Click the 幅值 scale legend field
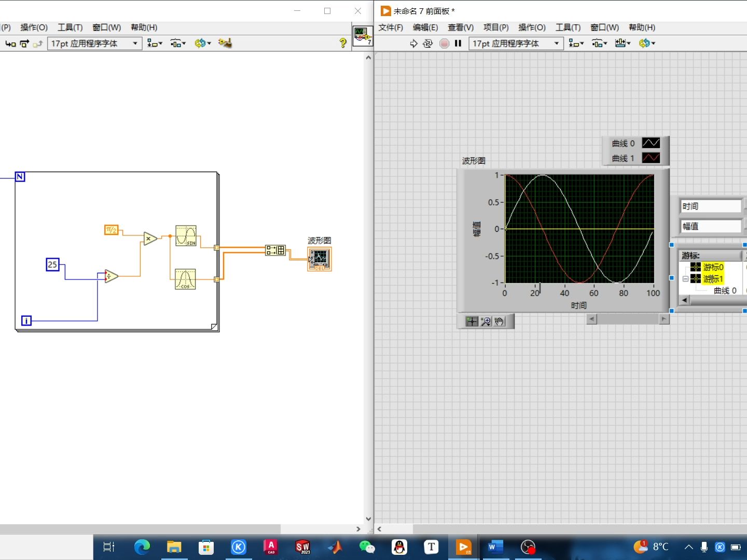 [x=711, y=226]
